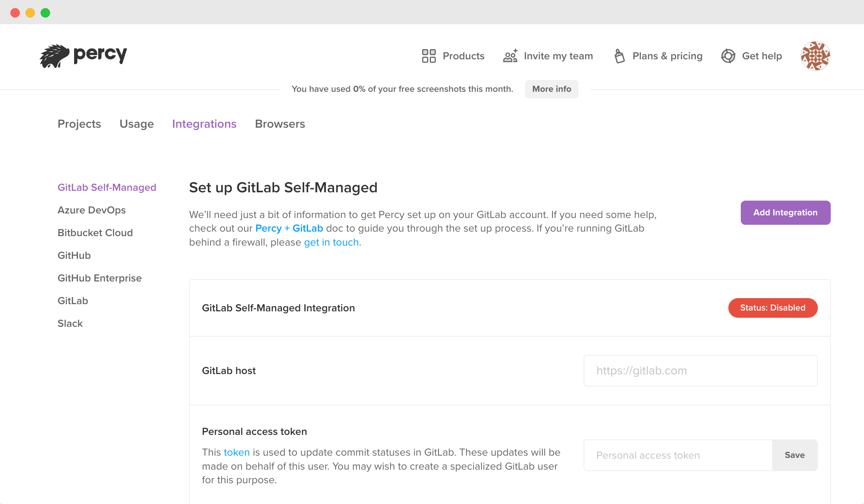Click the Get help lifebuoy icon
The width and height of the screenshot is (864, 504).
728,56
